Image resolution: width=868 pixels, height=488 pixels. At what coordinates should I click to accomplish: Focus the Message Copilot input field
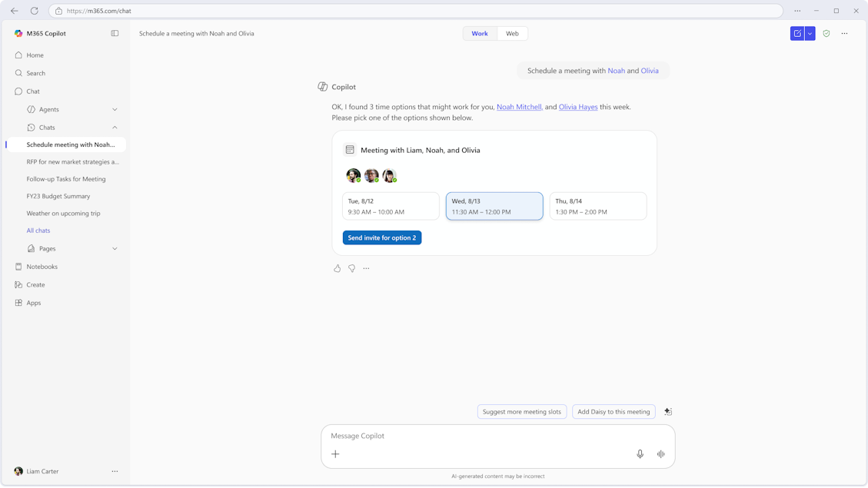[477, 436]
